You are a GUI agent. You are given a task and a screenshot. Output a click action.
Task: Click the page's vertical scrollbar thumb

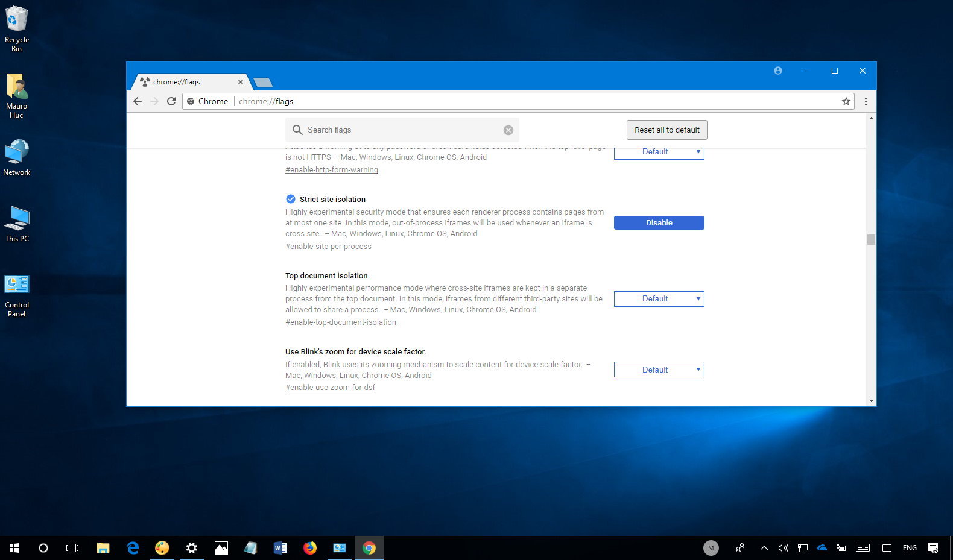click(871, 240)
